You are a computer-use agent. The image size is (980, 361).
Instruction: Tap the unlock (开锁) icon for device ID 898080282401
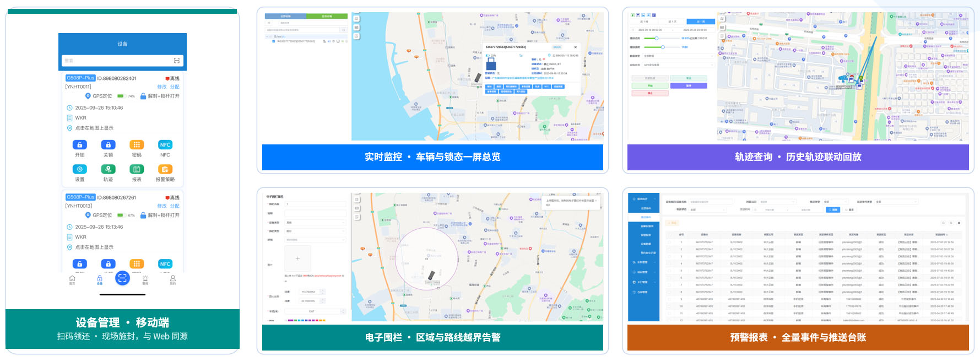click(80, 145)
